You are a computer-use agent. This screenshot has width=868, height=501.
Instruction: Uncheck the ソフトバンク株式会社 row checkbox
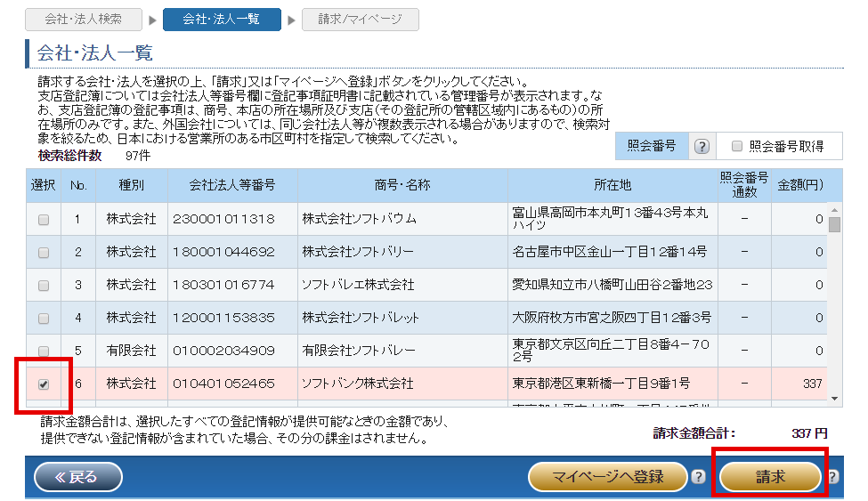44,384
